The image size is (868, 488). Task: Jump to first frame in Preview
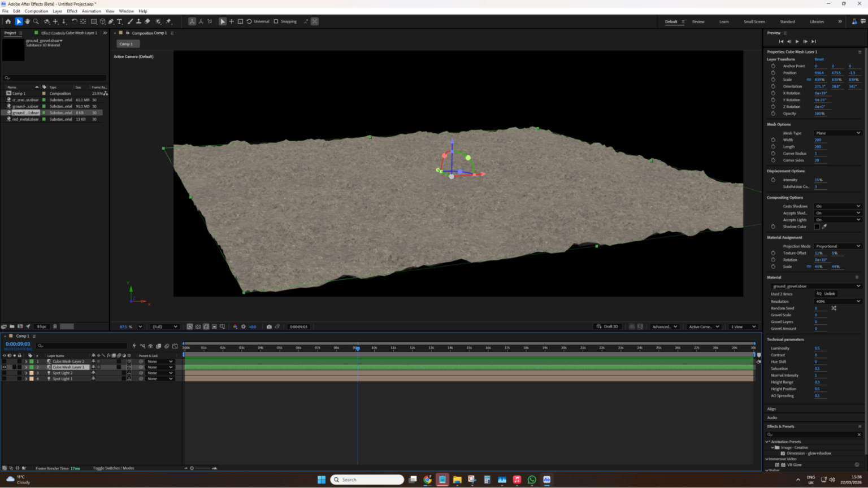point(781,41)
